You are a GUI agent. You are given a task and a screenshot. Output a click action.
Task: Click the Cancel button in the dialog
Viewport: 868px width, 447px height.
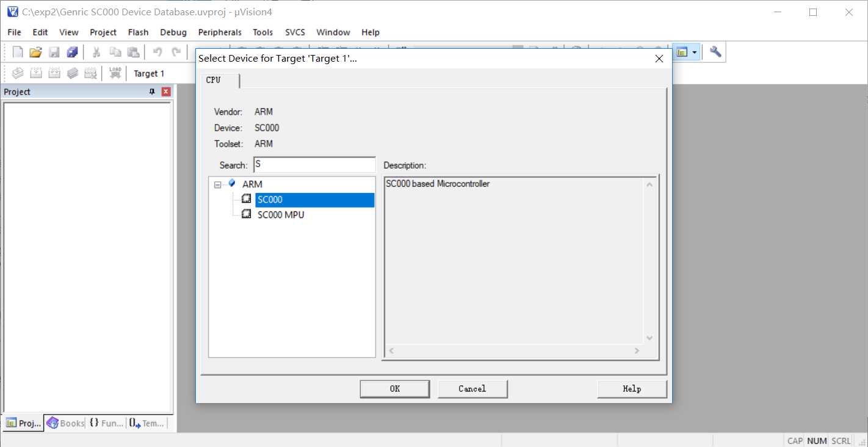[x=472, y=389]
